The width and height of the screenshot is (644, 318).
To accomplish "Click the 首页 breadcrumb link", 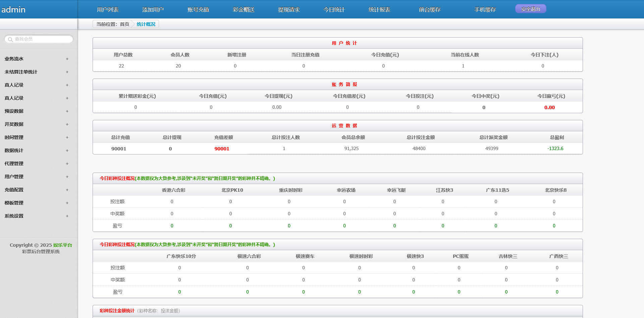I will point(124,24).
